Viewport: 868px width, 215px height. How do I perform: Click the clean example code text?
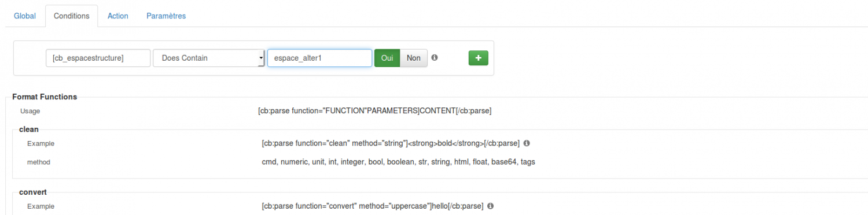point(391,143)
